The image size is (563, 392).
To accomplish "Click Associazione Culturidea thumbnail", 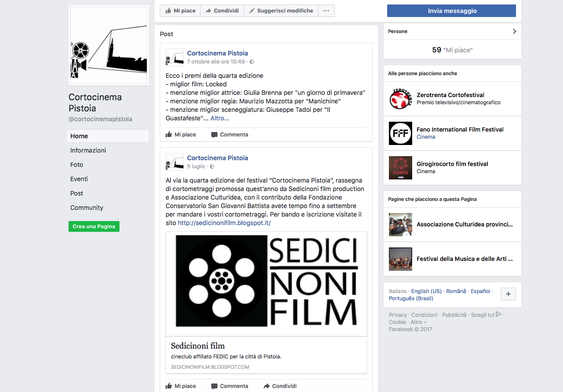I will [x=400, y=225].
